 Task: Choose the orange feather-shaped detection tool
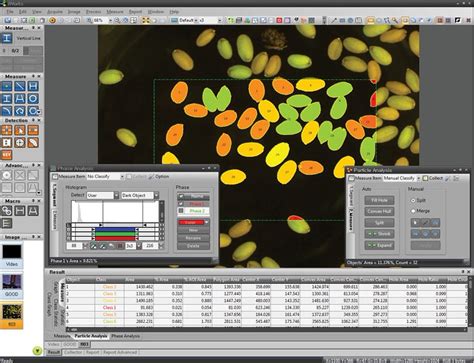pos(33,142)
